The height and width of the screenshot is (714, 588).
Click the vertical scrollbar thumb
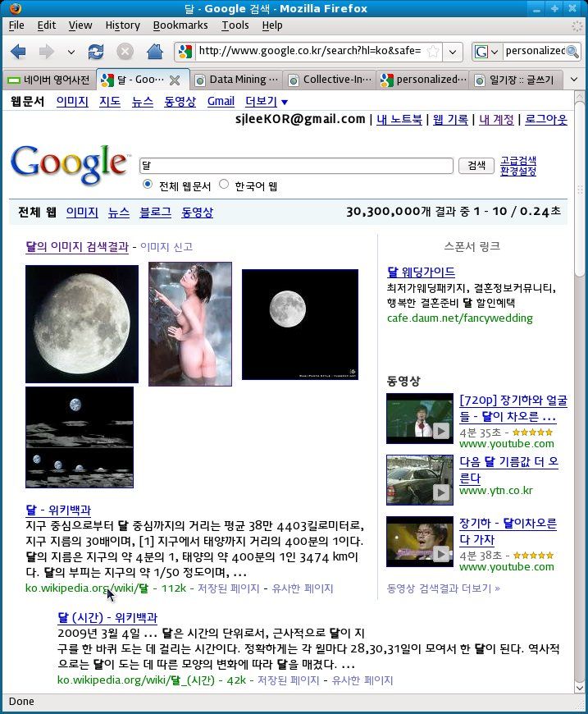click(x=579, y=189)
